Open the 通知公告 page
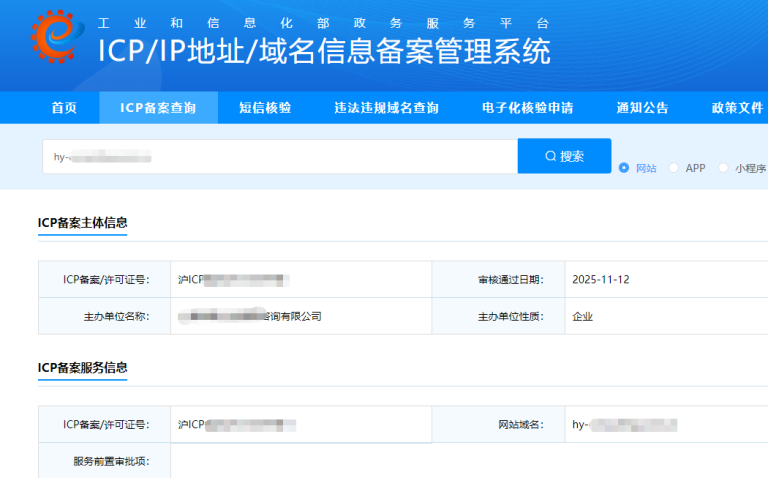 click(x=642, y=108)
